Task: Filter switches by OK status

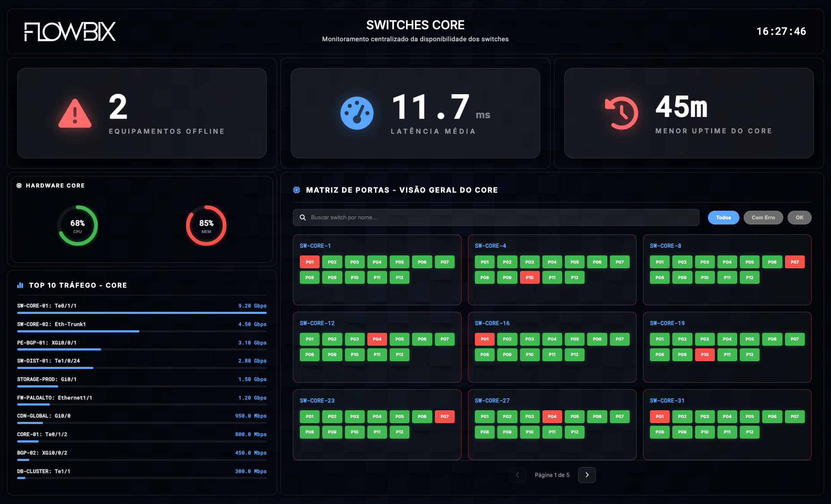Action: pos(800,218)
